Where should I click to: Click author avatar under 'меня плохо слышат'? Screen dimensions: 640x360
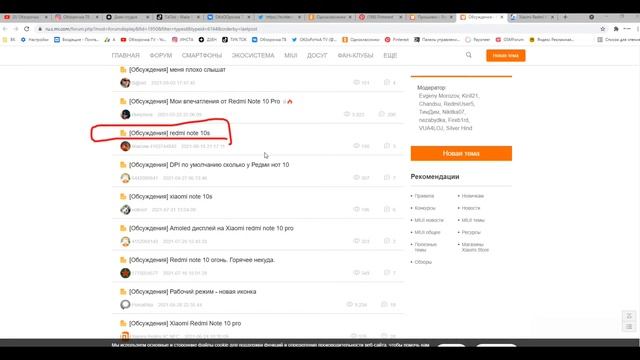(x=125, y=83)
